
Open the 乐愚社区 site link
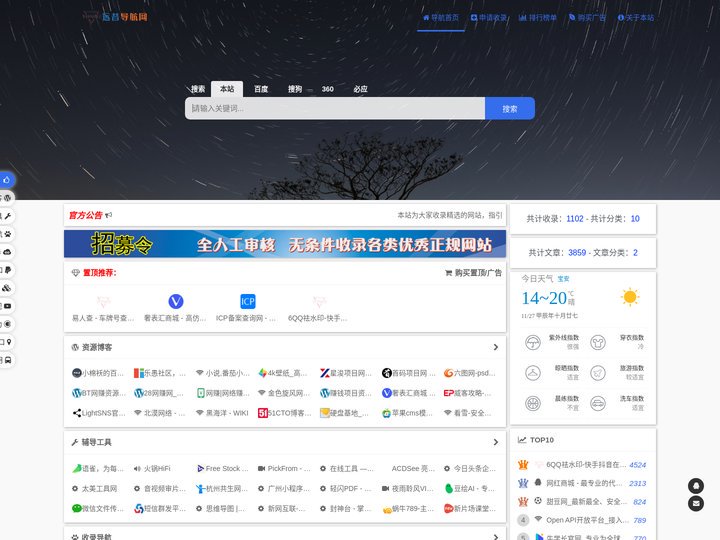pyautogui.click(x=159, y=373)
